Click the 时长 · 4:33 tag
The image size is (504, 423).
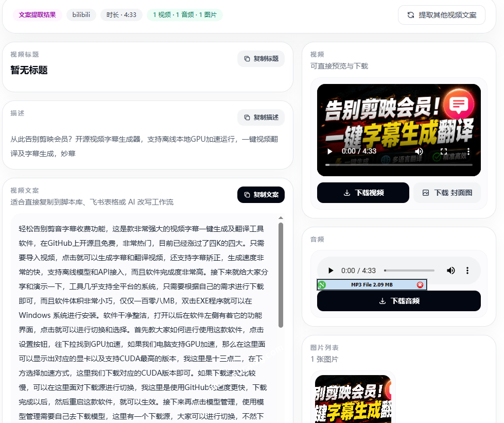[121, 15]
